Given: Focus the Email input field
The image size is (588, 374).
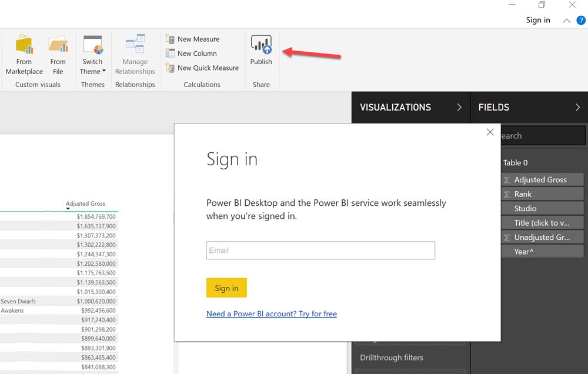Looking at the screenshot, I should 320,250.
